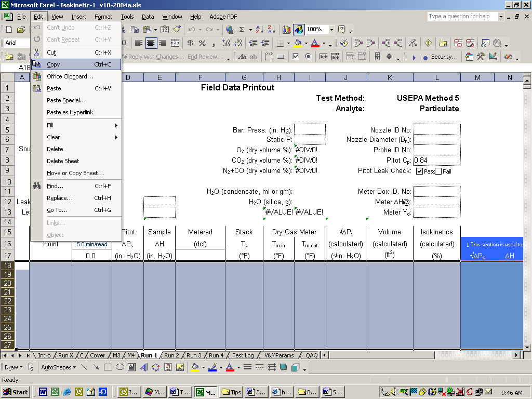Insert hyperlink with globe icon
This screenshot has width=532, height=399.
[x=230, y=30]
